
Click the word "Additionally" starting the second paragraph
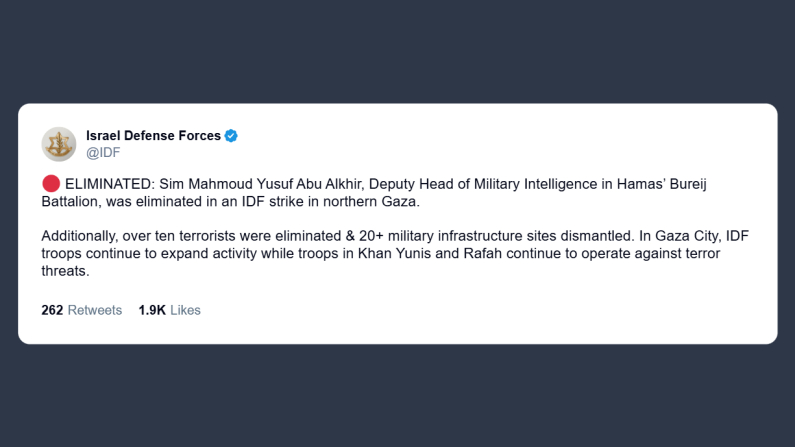pyautogui.click(x=80, y=235)
